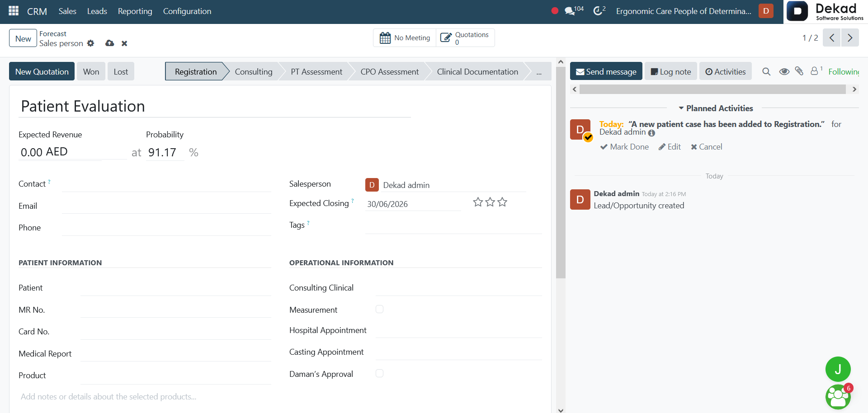The image size is (868, 413).
Task: Click the No Meeting calendar button
Action: (405, 38)
